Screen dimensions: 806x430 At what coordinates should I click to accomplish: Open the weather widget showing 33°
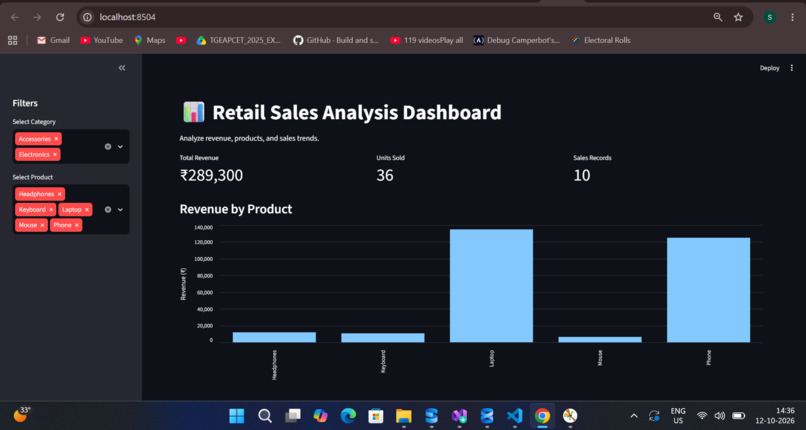coord(22,414)
